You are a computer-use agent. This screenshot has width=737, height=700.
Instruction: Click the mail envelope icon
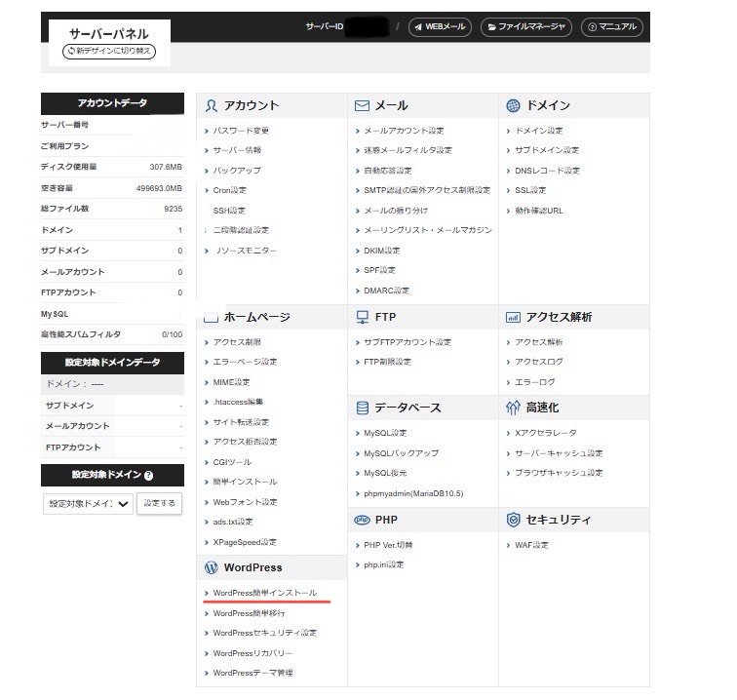tap(362, 105)
